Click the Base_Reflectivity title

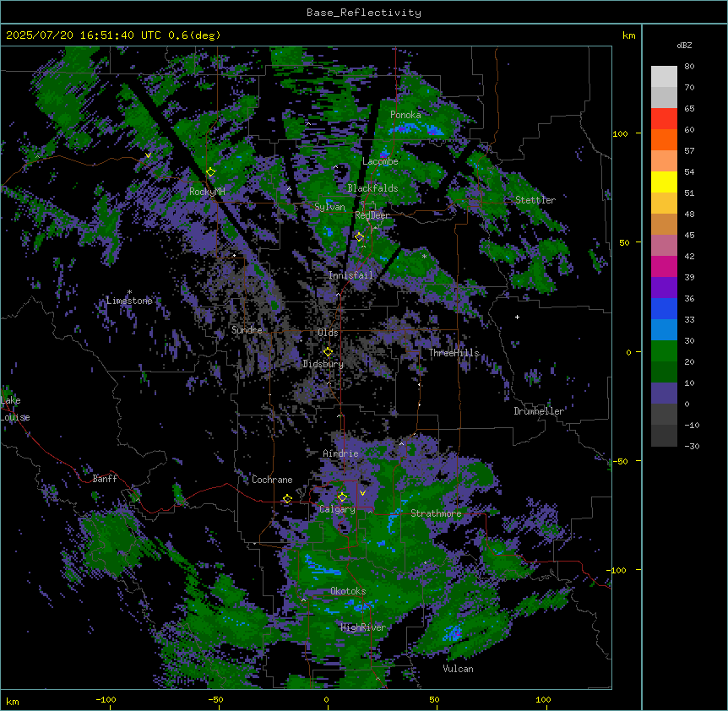point(364,13)
